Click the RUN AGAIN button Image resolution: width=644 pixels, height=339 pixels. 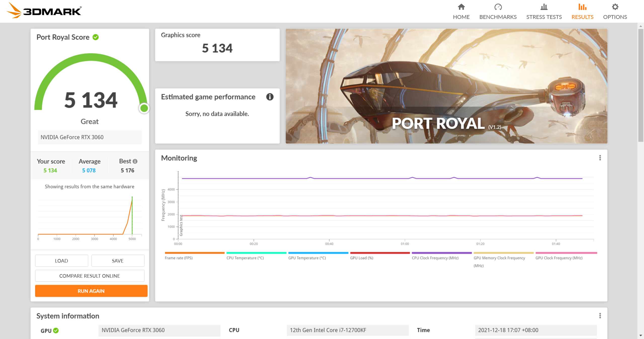click(91, 291)
